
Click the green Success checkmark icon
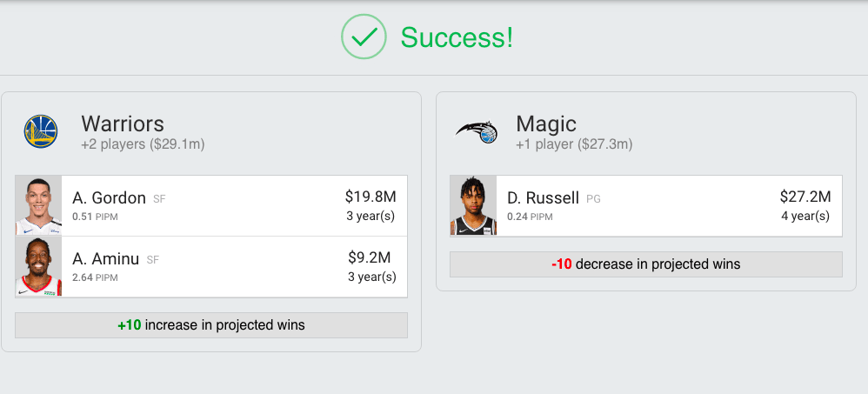(363, 37)
